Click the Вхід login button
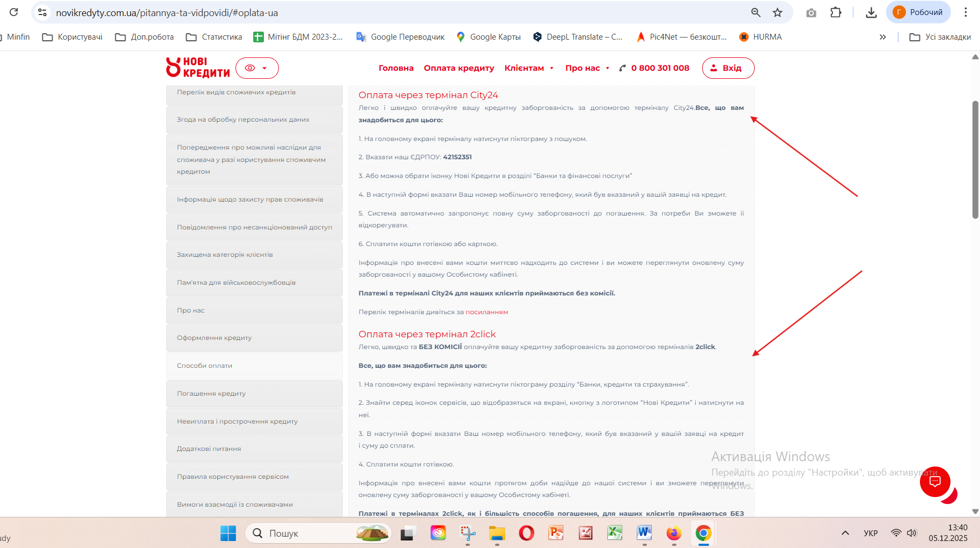980x548 pixels. pyautogui.click(x=728, y=68)
